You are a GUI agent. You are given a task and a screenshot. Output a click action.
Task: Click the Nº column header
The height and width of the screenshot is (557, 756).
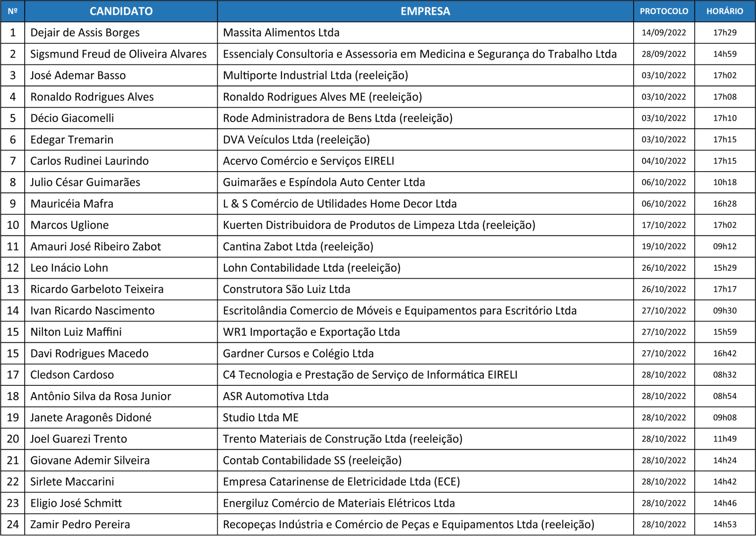click(13, 11)
